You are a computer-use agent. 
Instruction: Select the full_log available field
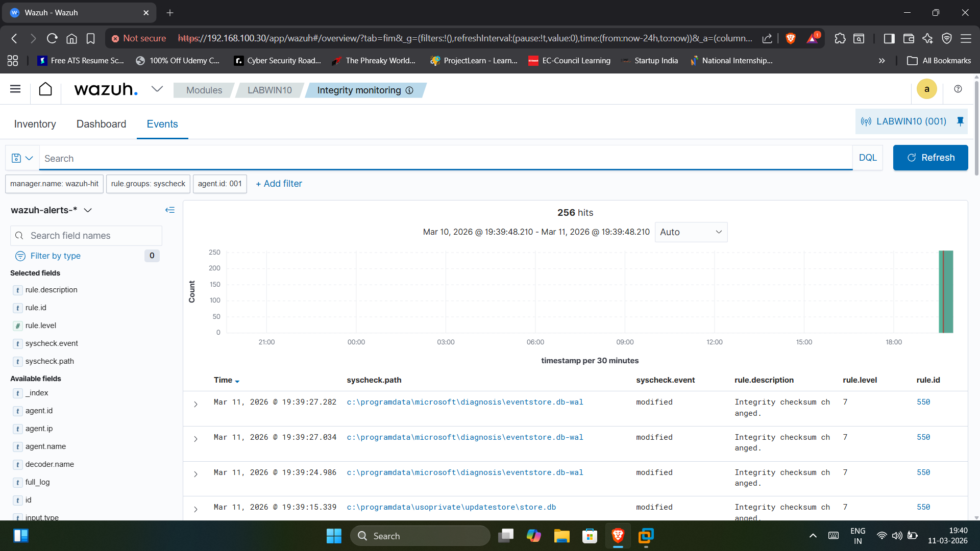(x=37, y=482)
